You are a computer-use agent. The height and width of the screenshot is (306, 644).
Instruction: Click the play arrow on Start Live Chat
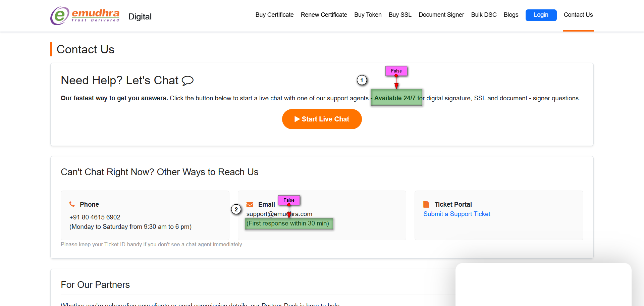(297, 119)
